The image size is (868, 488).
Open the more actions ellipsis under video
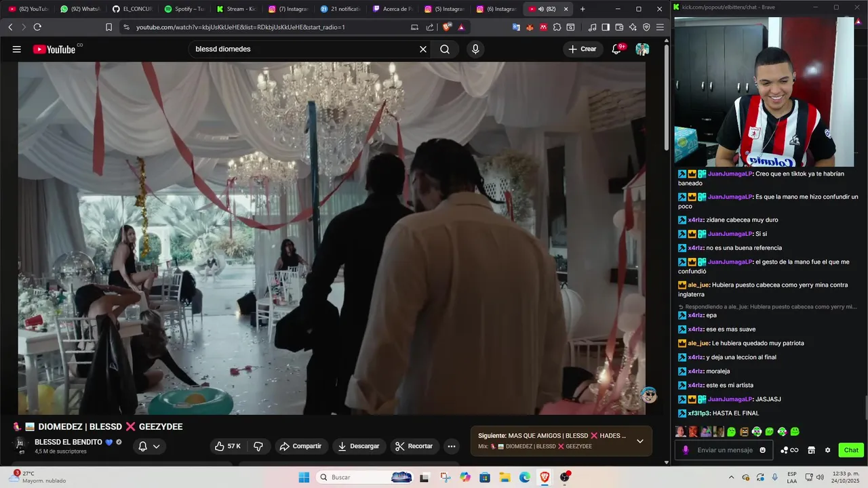click(x=452, y=446)
